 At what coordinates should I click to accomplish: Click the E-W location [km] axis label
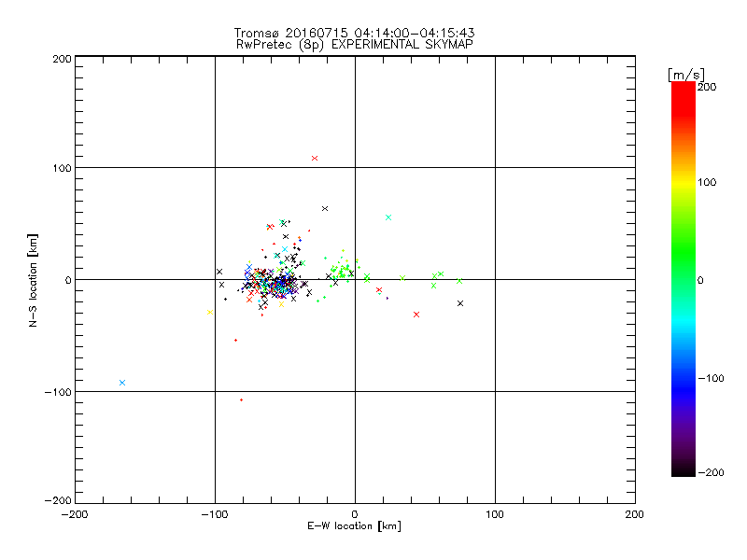click(x=355, y=526)
